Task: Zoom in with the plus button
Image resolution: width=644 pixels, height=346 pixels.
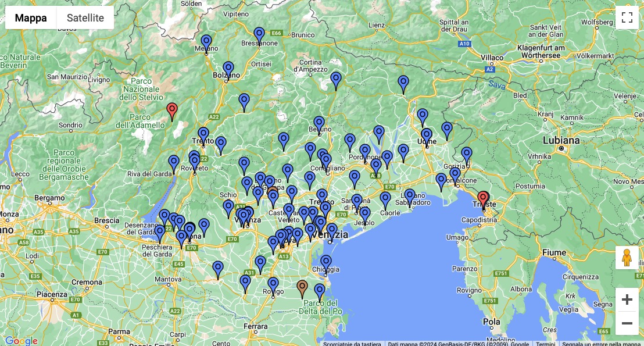Action: (x=627, y=299)
